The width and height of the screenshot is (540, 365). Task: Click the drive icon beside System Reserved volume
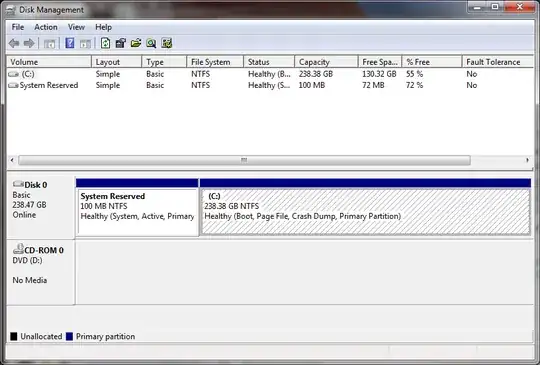point(13,85)
